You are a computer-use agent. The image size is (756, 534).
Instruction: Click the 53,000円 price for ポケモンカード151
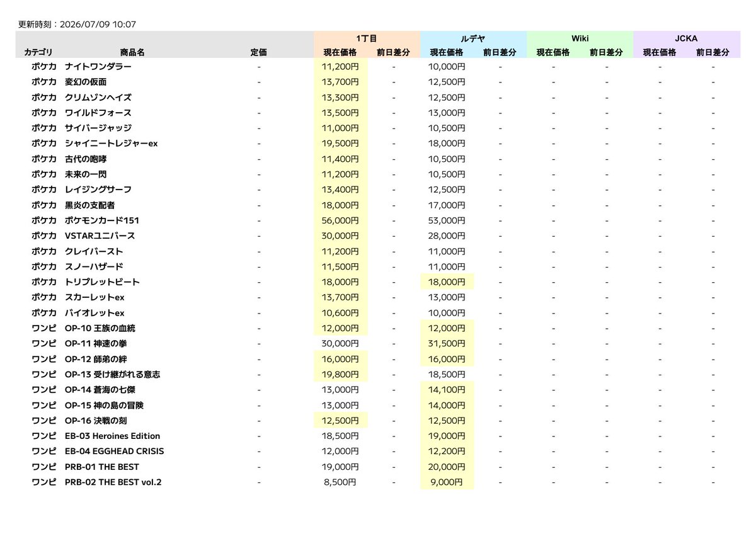point(447,220)
